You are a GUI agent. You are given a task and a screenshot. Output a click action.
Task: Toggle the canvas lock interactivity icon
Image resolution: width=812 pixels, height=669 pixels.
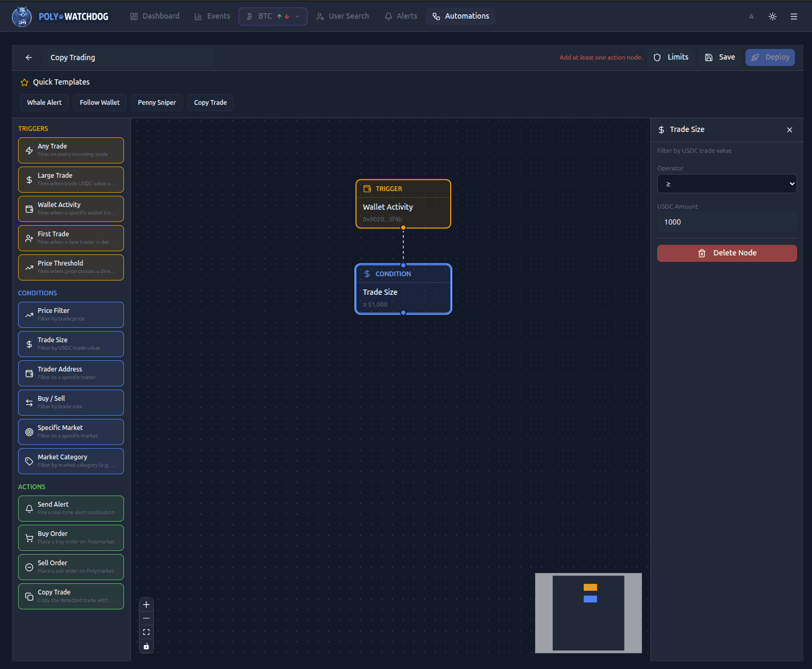pyautogui.click(x=146, y=646)
